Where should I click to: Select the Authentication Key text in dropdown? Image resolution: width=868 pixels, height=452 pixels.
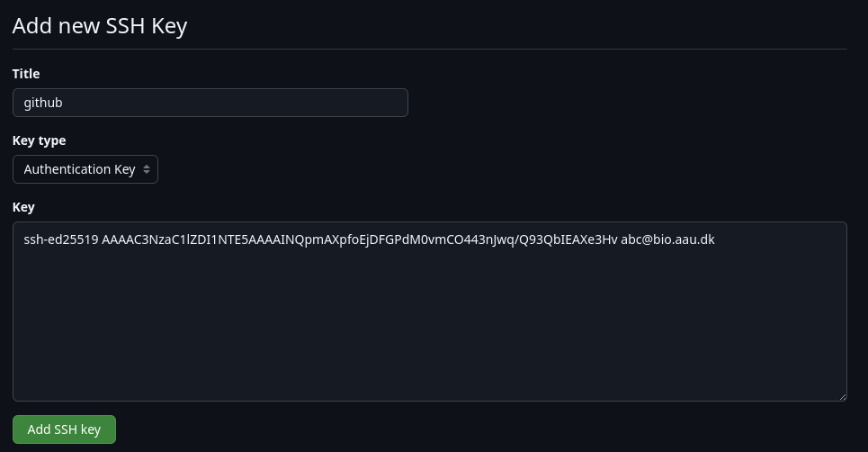pyautogui.click(x=79, y=169)
